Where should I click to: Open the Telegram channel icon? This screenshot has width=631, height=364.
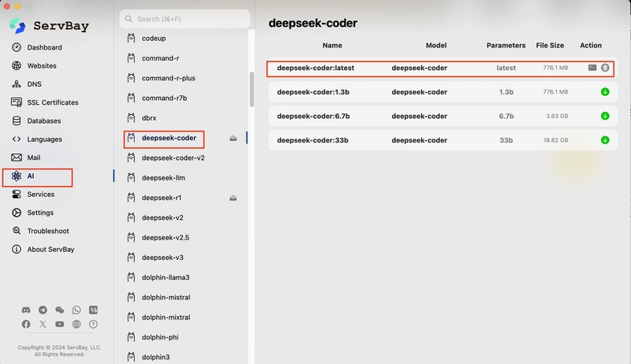tap(43, 310)
